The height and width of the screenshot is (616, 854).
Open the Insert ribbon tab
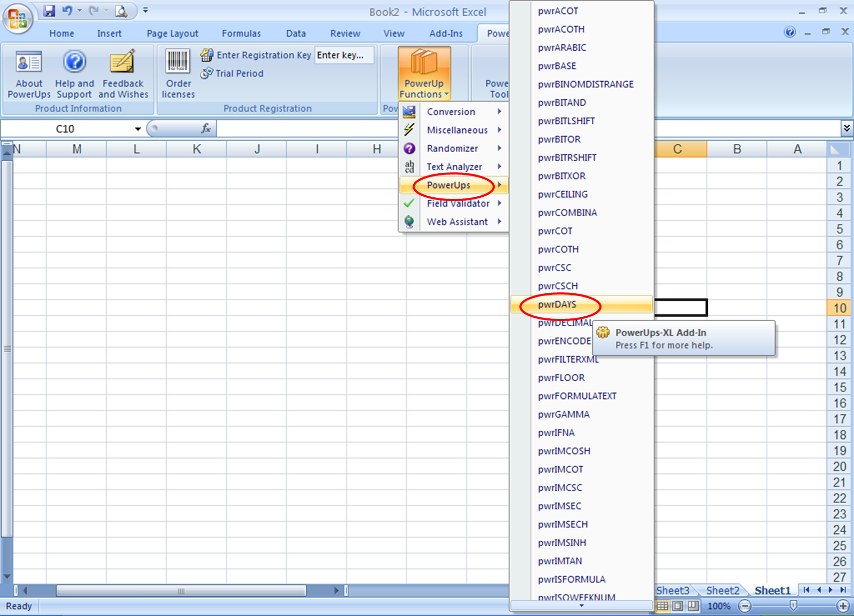point(109,33)
